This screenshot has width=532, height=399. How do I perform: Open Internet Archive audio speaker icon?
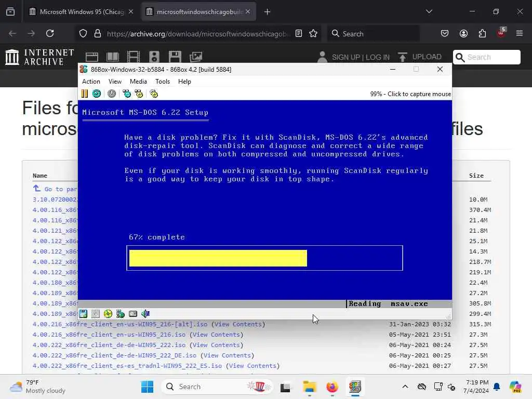154,57
